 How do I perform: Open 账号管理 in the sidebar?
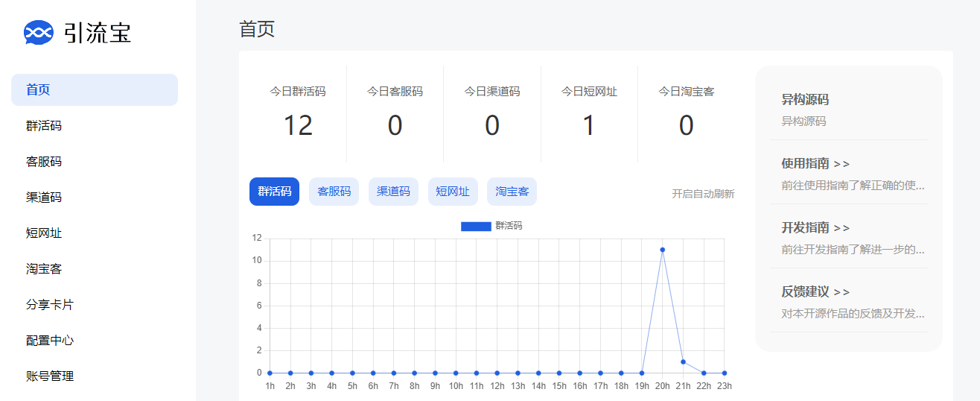click(50, 376)
